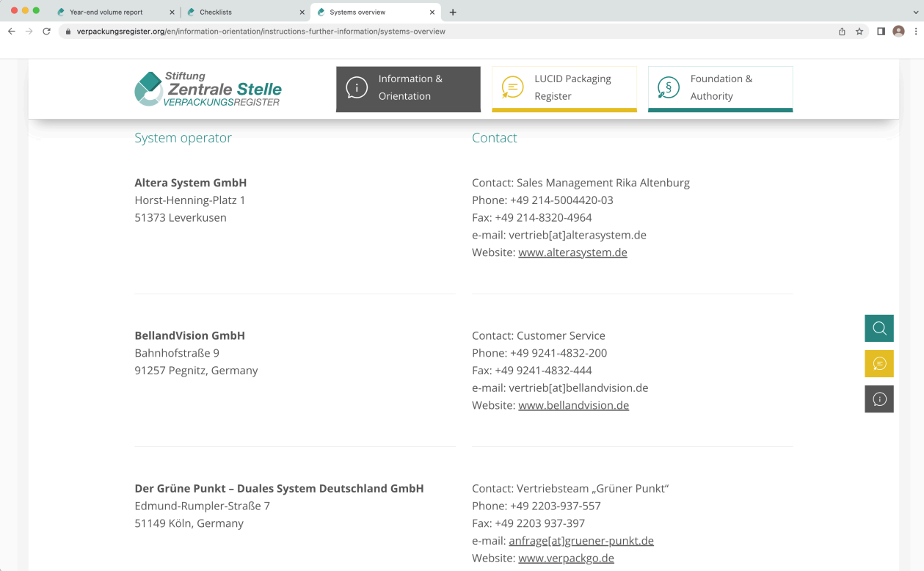Open the yellow chat bubble sidebar icon

click(x=878, y=363)
